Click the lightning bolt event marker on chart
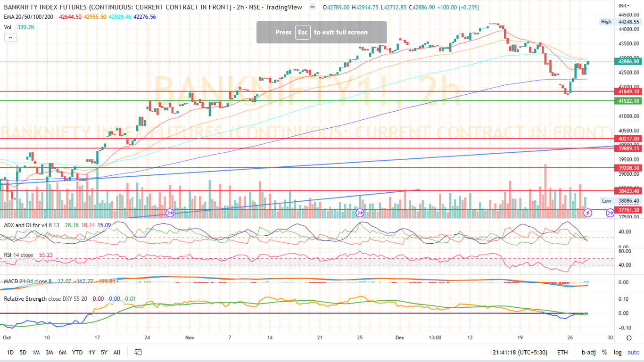The image size is (644, 362). (588, 213)
